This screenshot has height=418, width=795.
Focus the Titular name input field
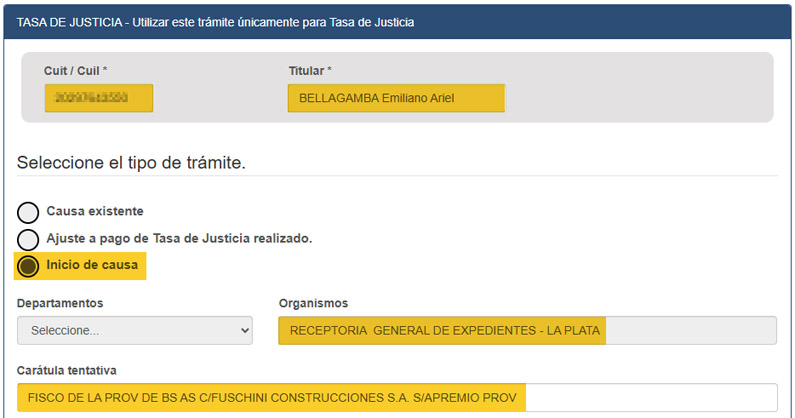point(395,99)
